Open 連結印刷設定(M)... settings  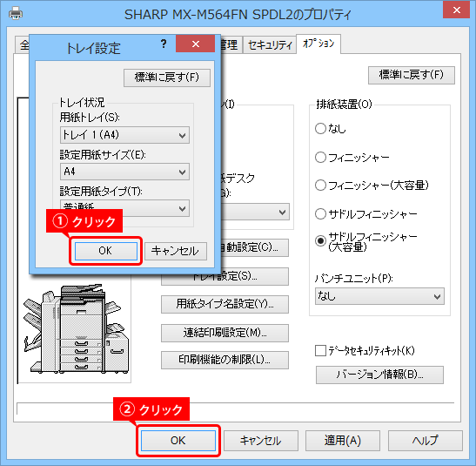coord(225,333)
